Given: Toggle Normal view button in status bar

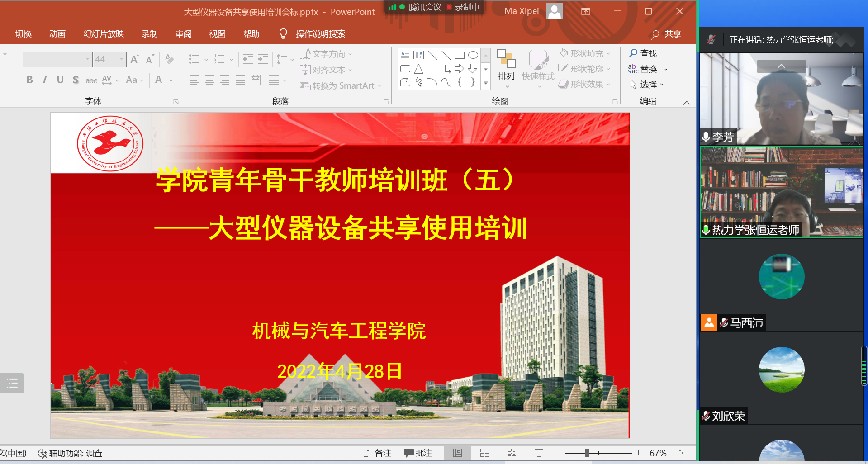Looking at the screenshot, I should pos(457,453).
